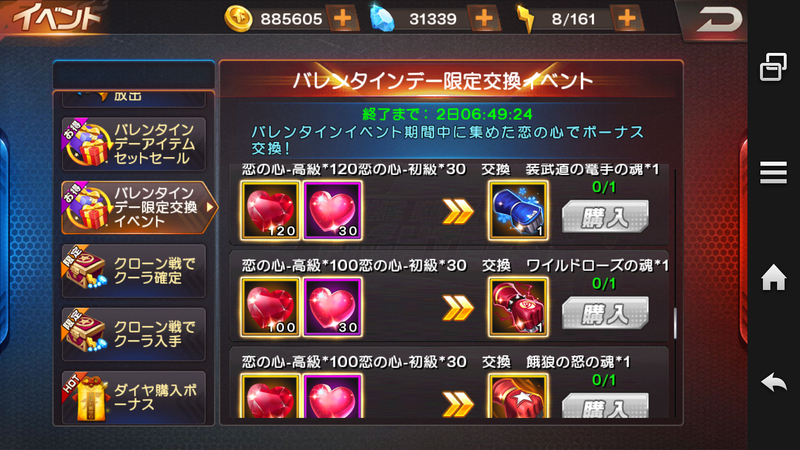Go to the Android home icon
The height and width of the screenshot is (450, 800).
[x=773, y=278]
